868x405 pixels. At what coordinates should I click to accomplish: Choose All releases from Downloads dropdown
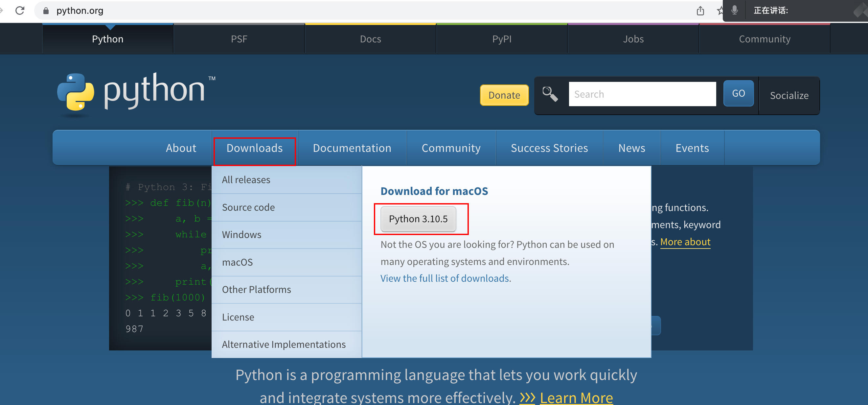(x=286, y=180)
